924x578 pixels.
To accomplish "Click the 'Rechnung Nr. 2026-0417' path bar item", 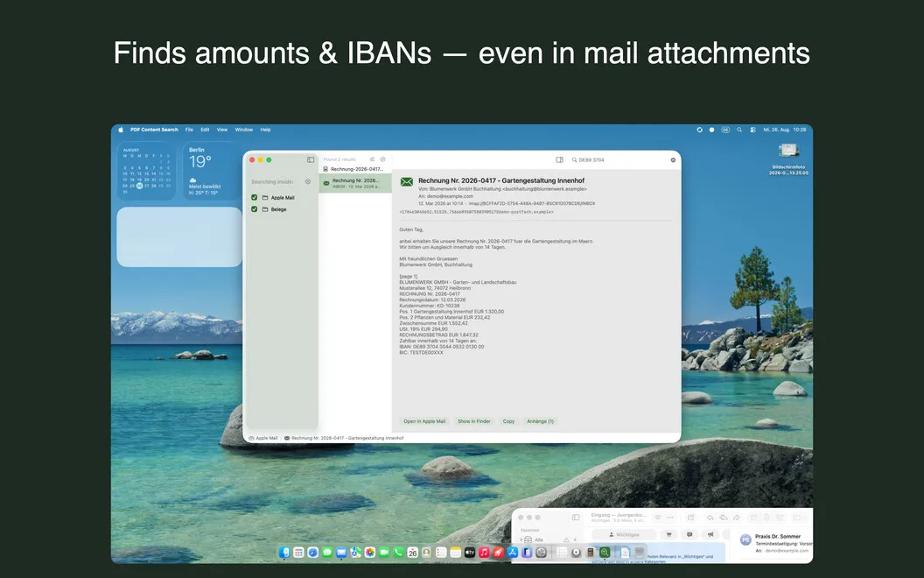I will coord(344,438).
